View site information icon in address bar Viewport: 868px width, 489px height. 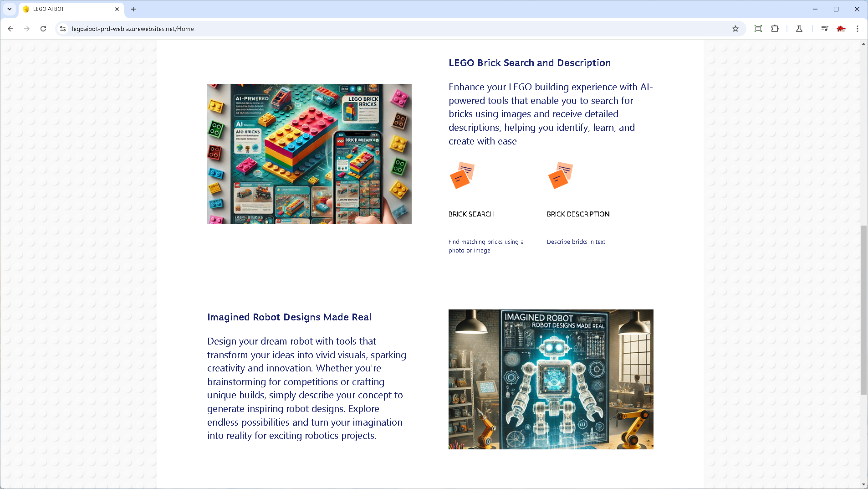click(63, 29)
